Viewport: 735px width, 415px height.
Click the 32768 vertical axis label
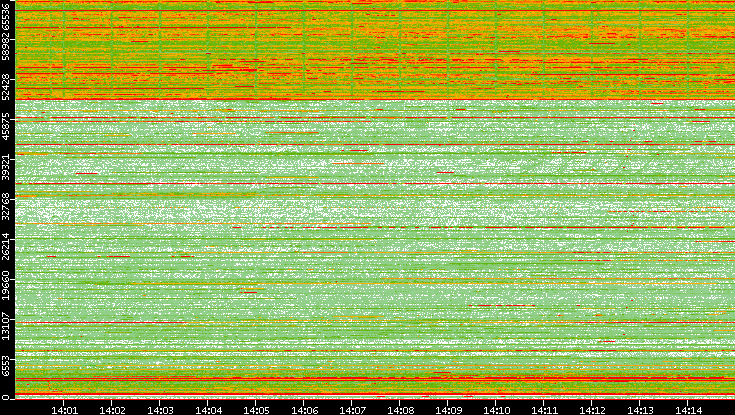tap(6, 204)
